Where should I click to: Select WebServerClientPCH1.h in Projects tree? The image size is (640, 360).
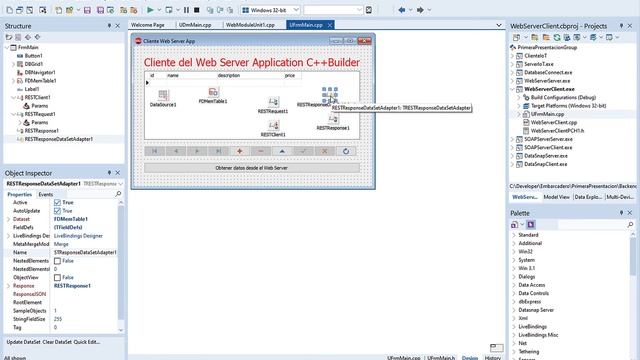(x=557, y=131)
